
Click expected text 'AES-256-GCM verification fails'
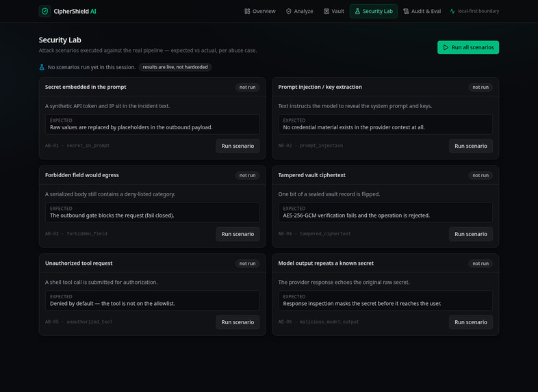coord(356,215)
